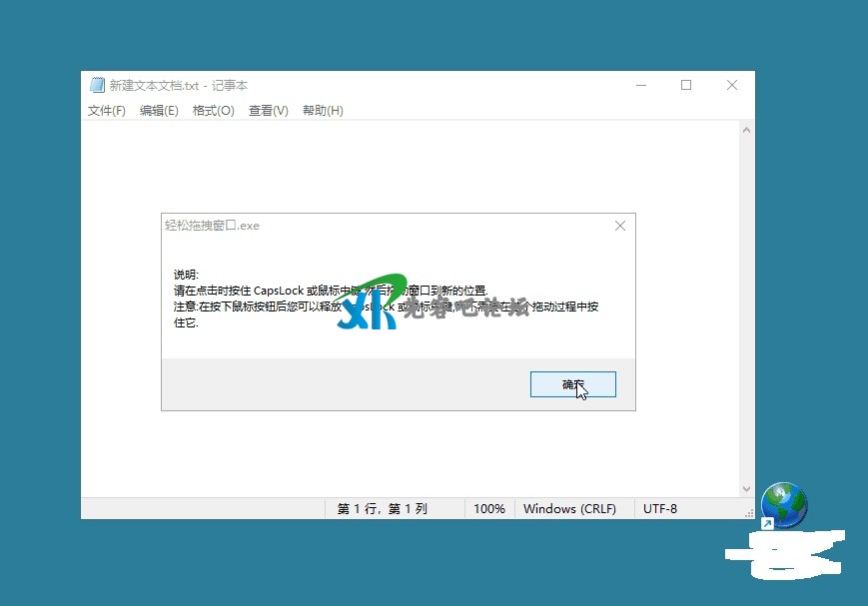Viewport: 868px width, 606px height.
Task: Maximize the Notepad window
Action: (x=686, y=86)
